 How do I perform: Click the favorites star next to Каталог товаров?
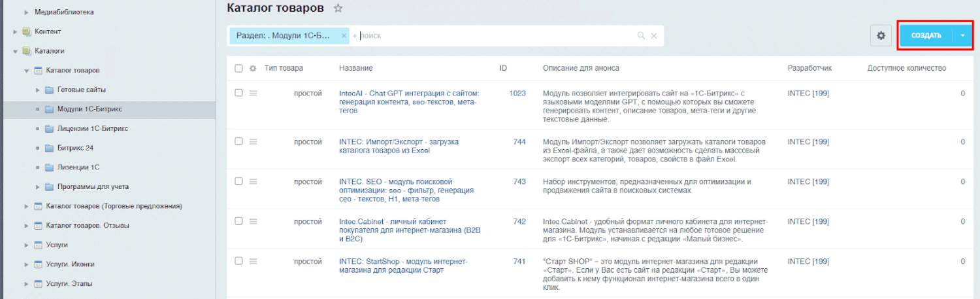click(x=338, y=9)
